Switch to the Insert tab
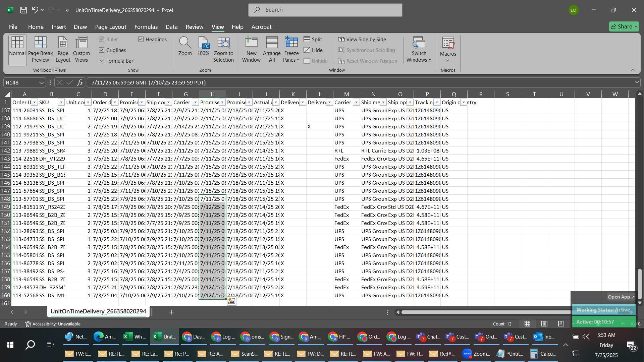 point(59,27)
